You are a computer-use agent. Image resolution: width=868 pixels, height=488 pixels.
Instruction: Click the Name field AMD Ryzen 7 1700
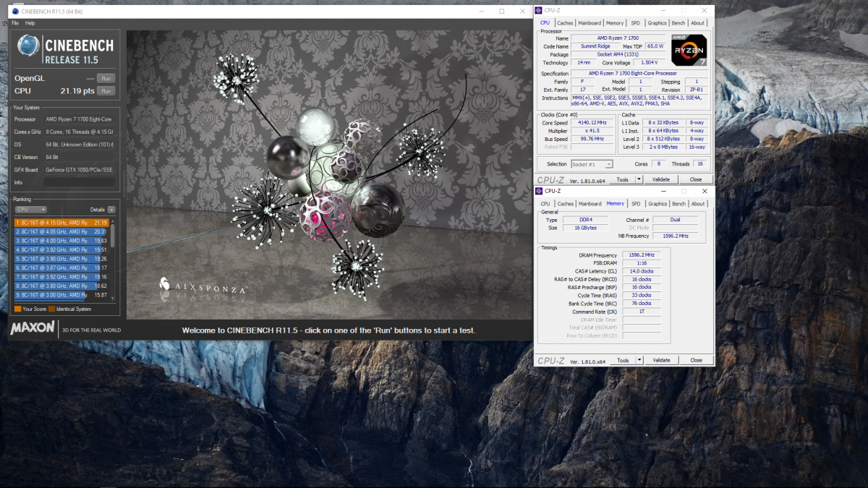pyautogui.click(x=618, y=38)
